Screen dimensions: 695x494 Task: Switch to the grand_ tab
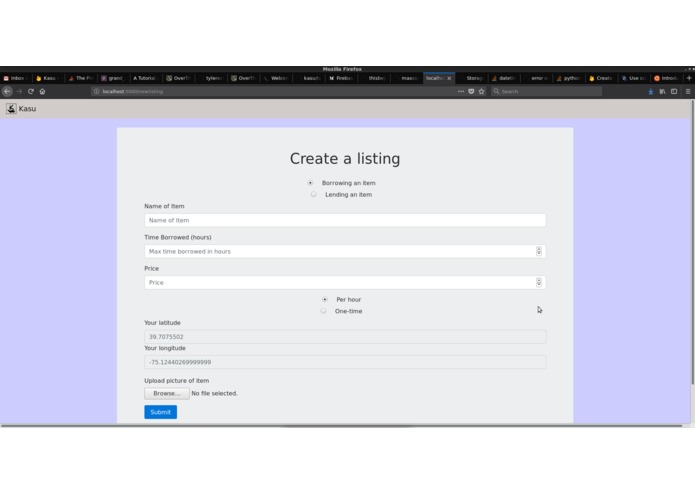(x=113, y=78)
